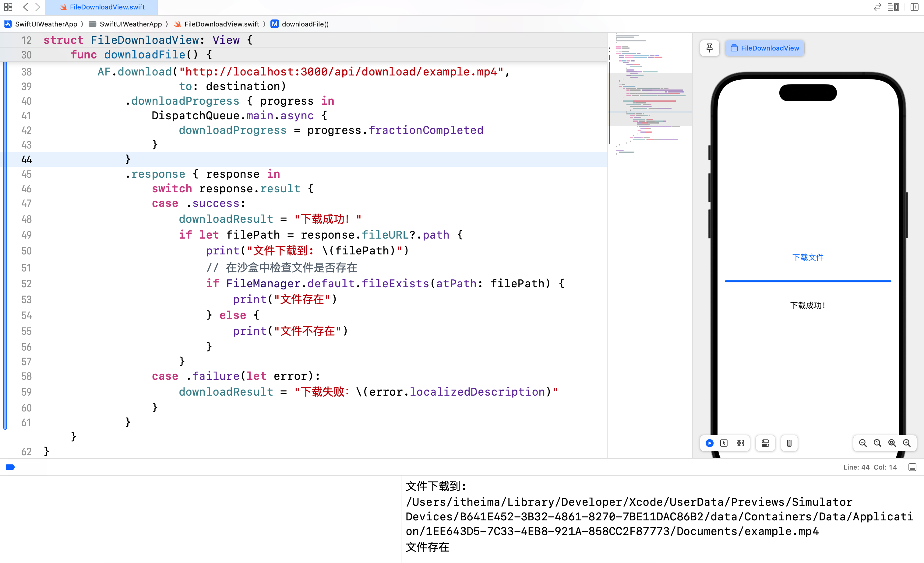
Task: Open canvas device settings
Action: 765,443
